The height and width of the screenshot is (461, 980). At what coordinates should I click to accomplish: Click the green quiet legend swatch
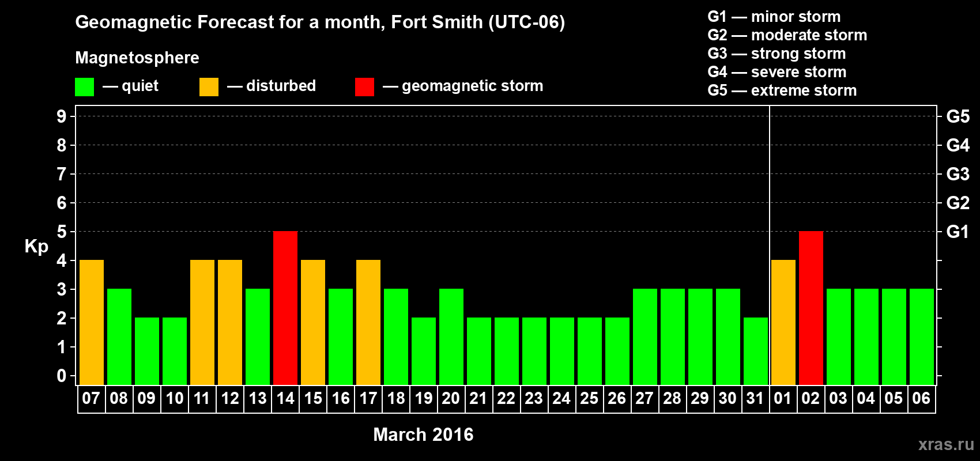84,87
